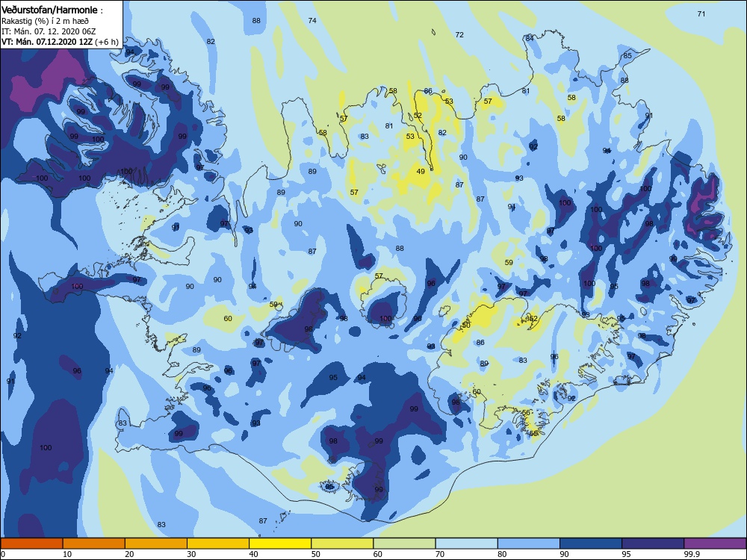Select the medium blue 80–90 legend swatch
The image size is (747, 560).
529,544
